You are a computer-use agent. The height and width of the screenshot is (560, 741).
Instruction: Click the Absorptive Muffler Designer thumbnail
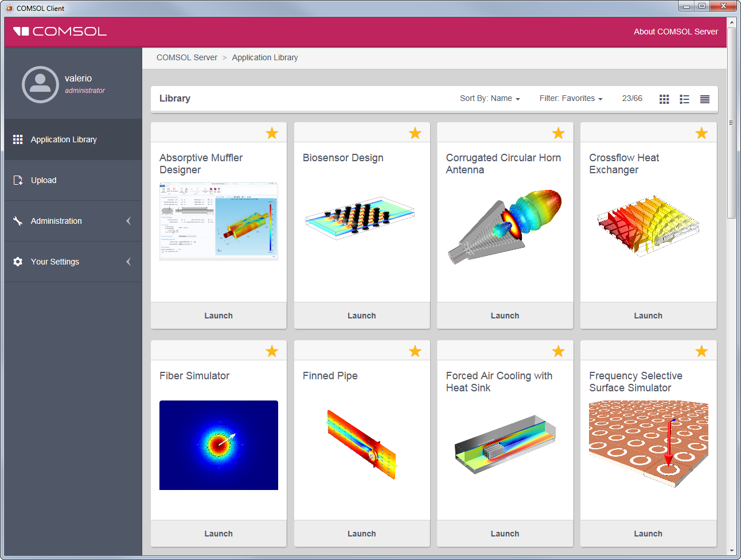click(219, 221)
